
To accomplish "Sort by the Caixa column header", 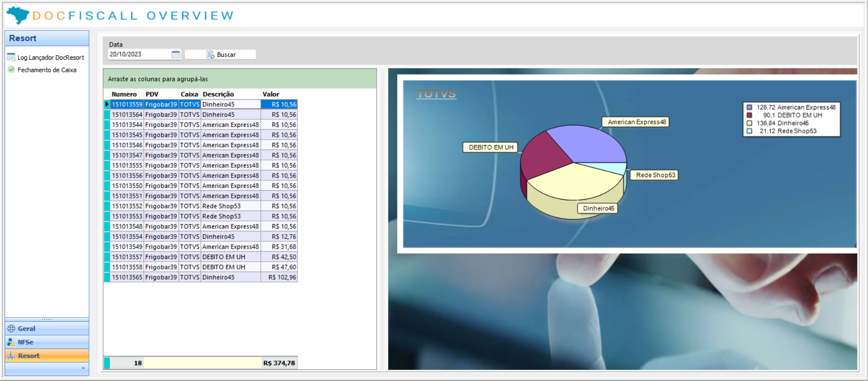I will pyautogui.click(x=189, y=94).
